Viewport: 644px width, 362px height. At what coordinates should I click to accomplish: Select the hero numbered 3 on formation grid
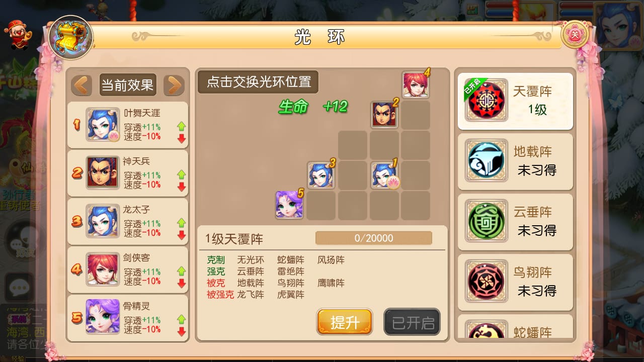321,175
